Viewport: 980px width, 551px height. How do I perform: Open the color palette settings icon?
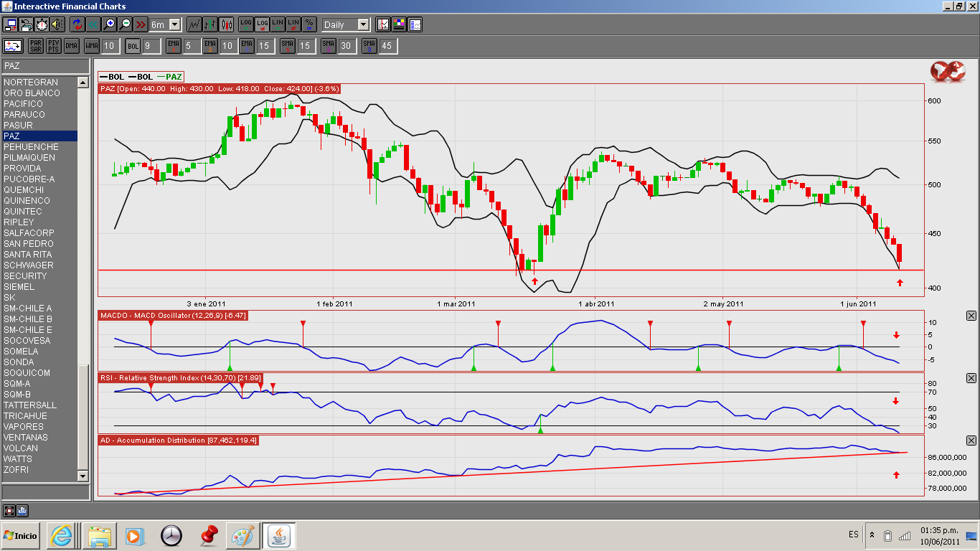click(399, 24)
